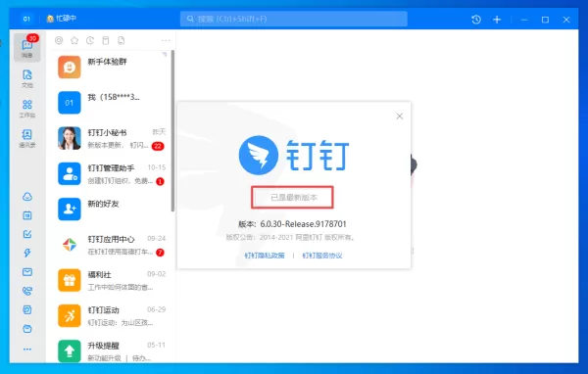Open the phone call icon in sidebar
Image resolution: width=588 pixels, height=374 pixels.
click(27, 291)
